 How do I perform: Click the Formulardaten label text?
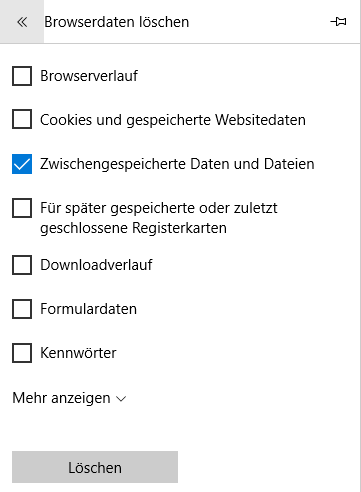point(89,309)
